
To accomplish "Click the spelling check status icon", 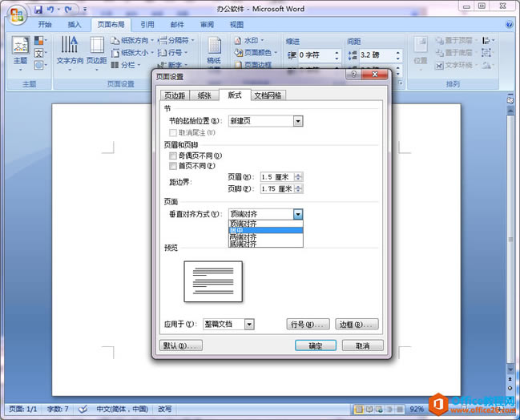I will coord(83,409).
